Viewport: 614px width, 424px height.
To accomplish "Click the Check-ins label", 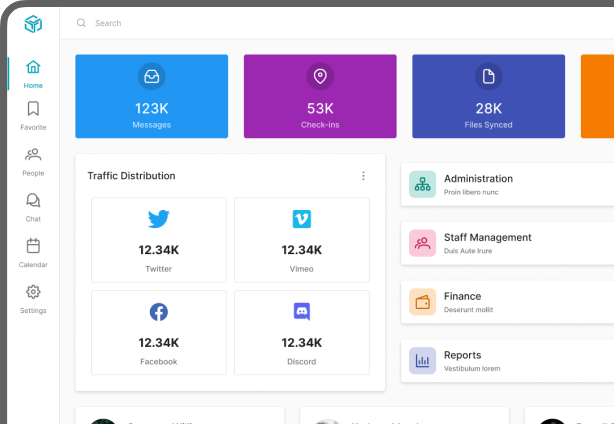I will (x=320, y=125).
